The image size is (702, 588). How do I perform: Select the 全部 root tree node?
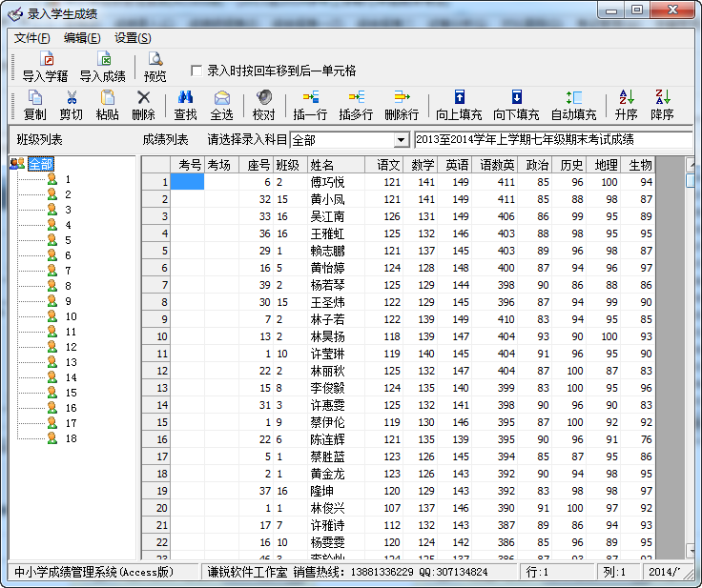pos(40,164)
